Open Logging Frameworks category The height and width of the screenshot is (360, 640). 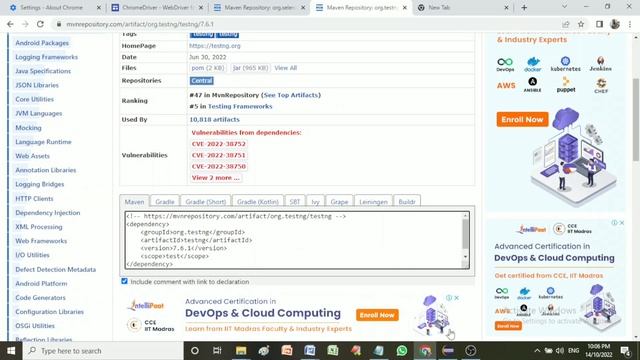pos(47,57)
